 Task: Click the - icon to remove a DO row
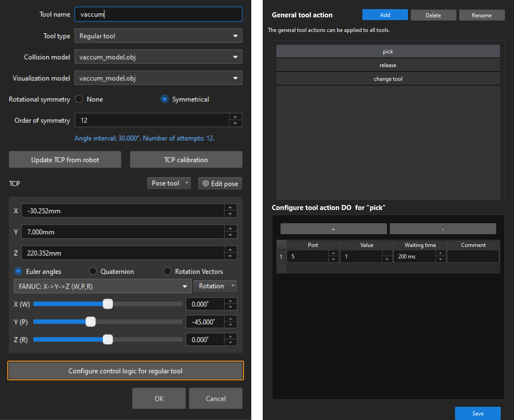coord(442,228)
